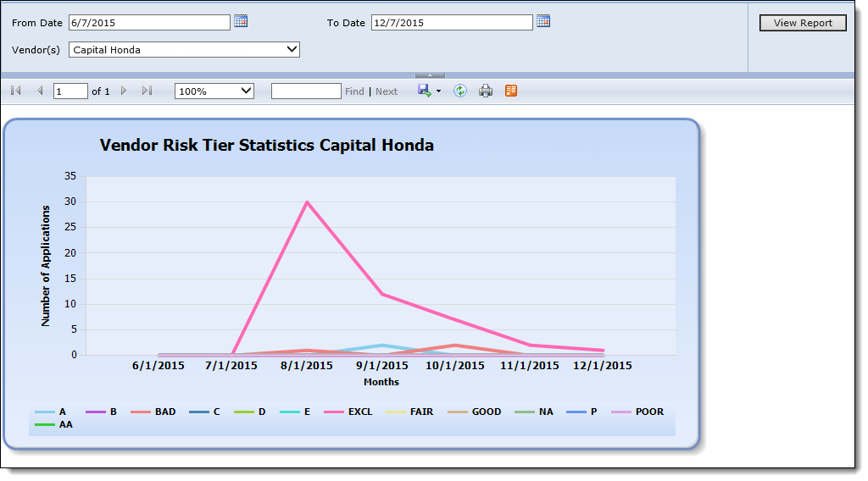This screenshot has height=481, width=868.
Task: Click the AA legend color swatch
Action: click(45, 424)
